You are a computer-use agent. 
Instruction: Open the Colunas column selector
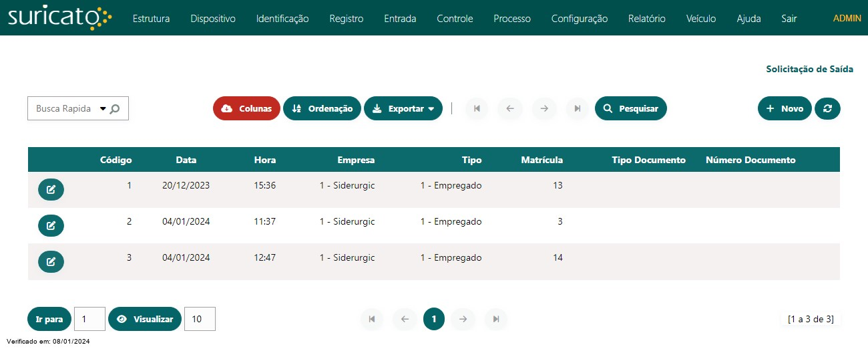(246, 108)
